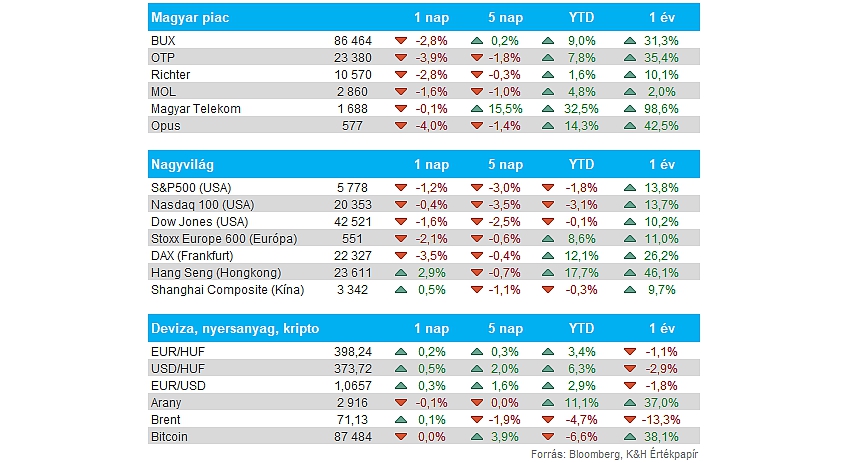The width and height of the screenshot is (850, 463).
Task: Click the Stoxx Europe 600 (Európa) row label
Action: pyautogui.click(x=224, y=239)
